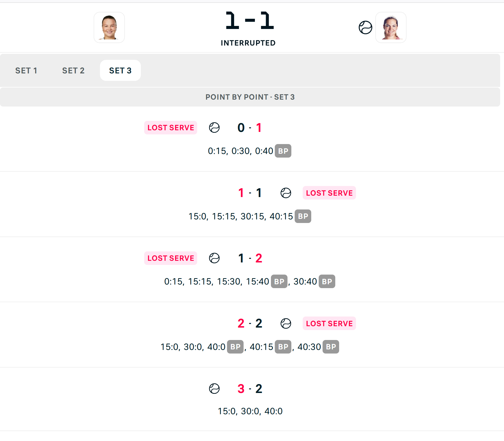Screen dimensions: 504x441
Task: Click the tennis ball icon next to 1 - 2
Action: point(214,258)
